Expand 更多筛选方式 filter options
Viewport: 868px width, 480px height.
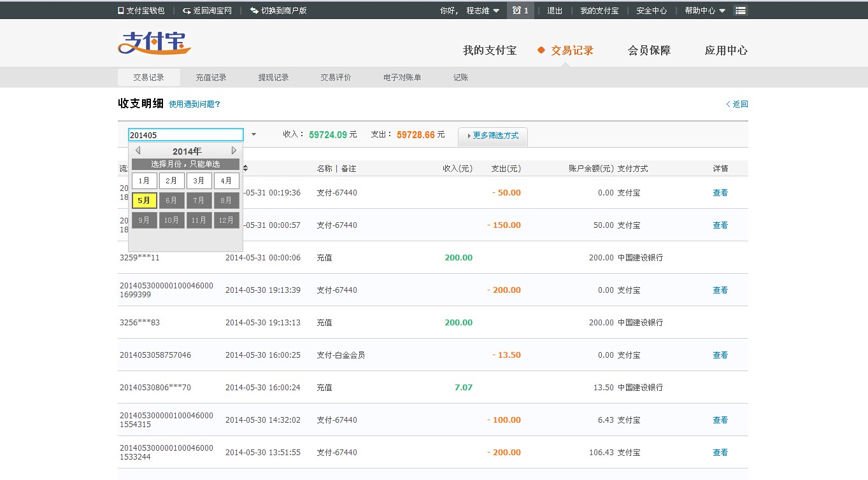tap(492, 136)
